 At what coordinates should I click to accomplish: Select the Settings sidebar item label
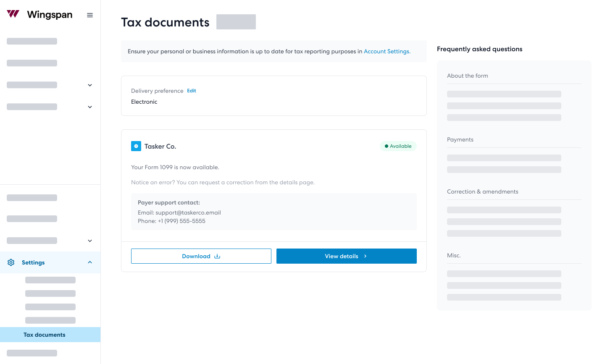(x=33, y=262)
